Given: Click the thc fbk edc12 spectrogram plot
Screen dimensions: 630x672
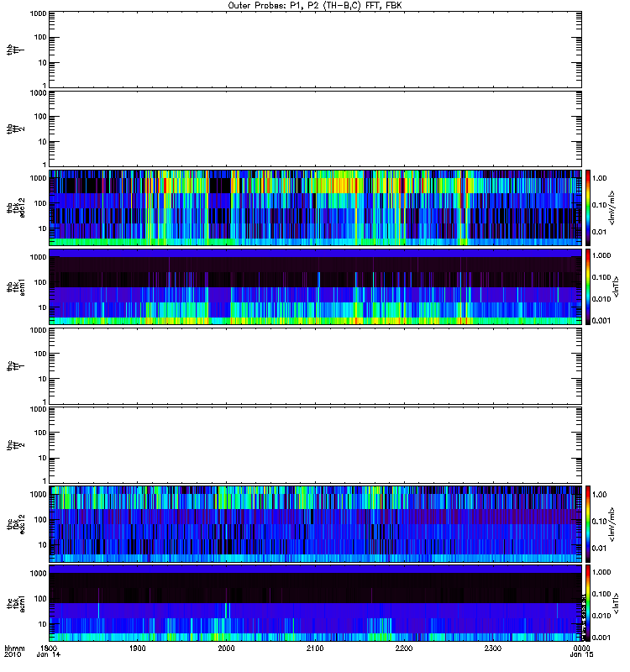Looking at the screenshot, I should tap(316, 523).
